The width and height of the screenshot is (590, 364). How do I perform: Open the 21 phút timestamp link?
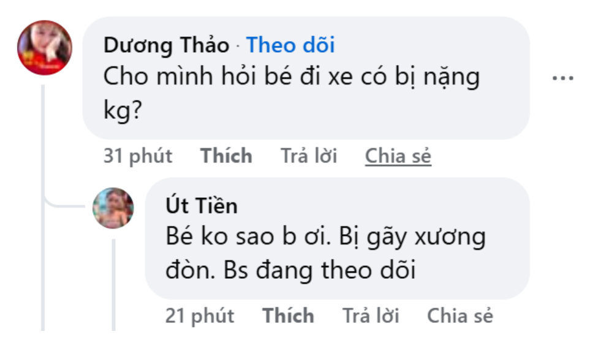(200, 316)
